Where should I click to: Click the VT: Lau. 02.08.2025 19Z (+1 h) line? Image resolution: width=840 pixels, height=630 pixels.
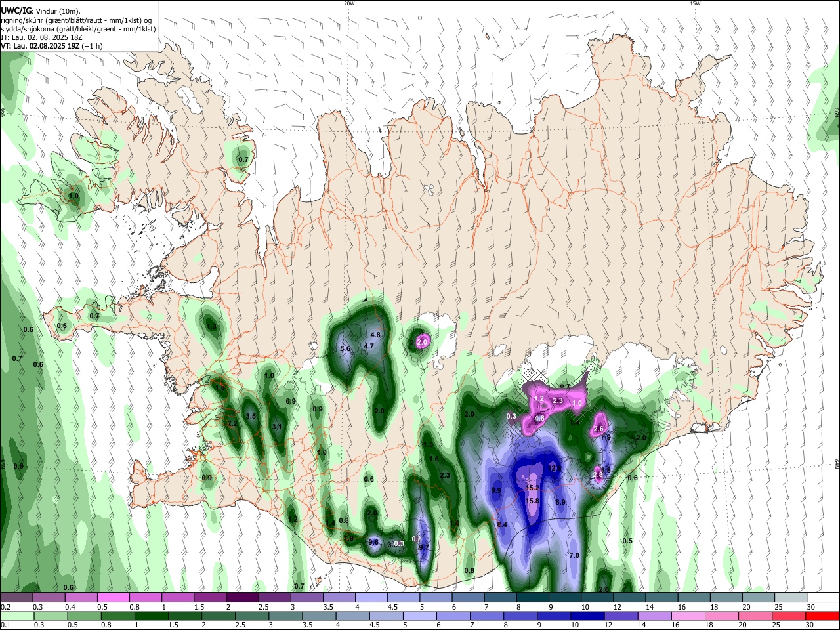(51, 46)
